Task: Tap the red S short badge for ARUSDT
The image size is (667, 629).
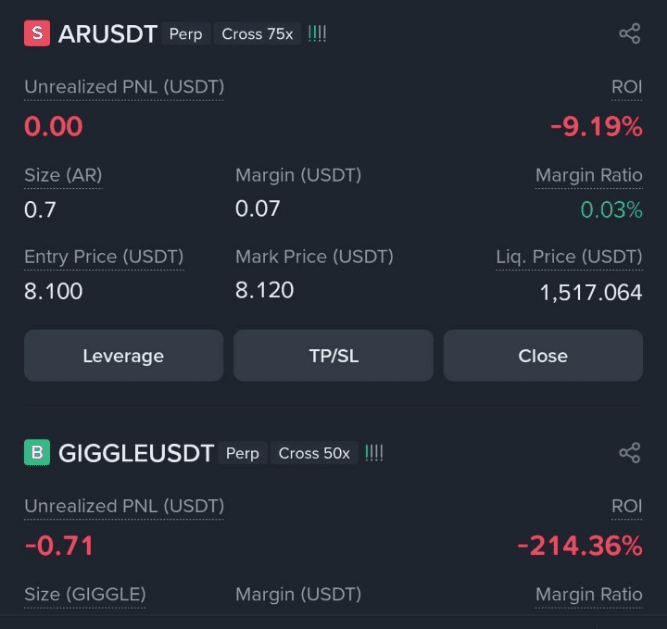Action: point(37,33)
